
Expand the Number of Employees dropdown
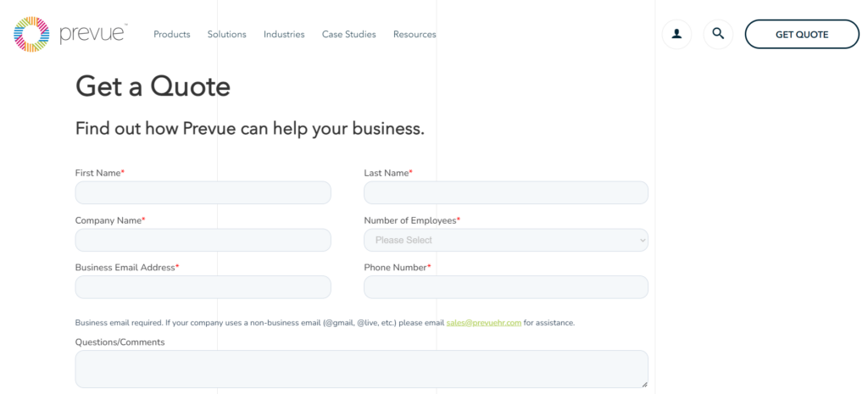click(506, 240)
